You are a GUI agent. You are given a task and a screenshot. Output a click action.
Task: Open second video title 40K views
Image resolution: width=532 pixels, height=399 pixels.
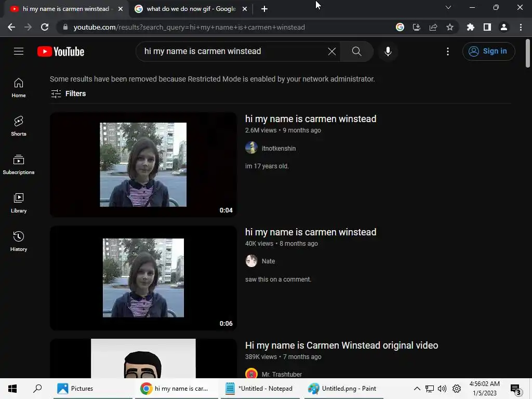(311, 232)
